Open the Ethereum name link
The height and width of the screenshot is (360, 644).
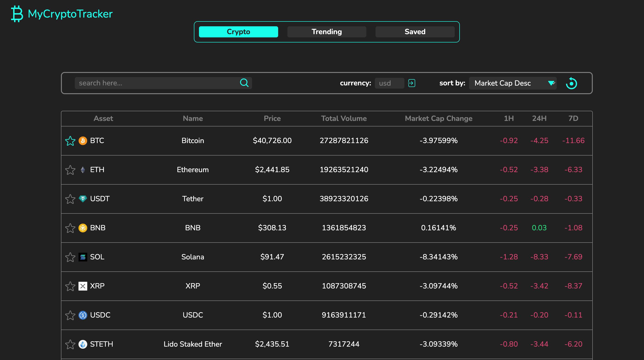[x=193, y=170]
